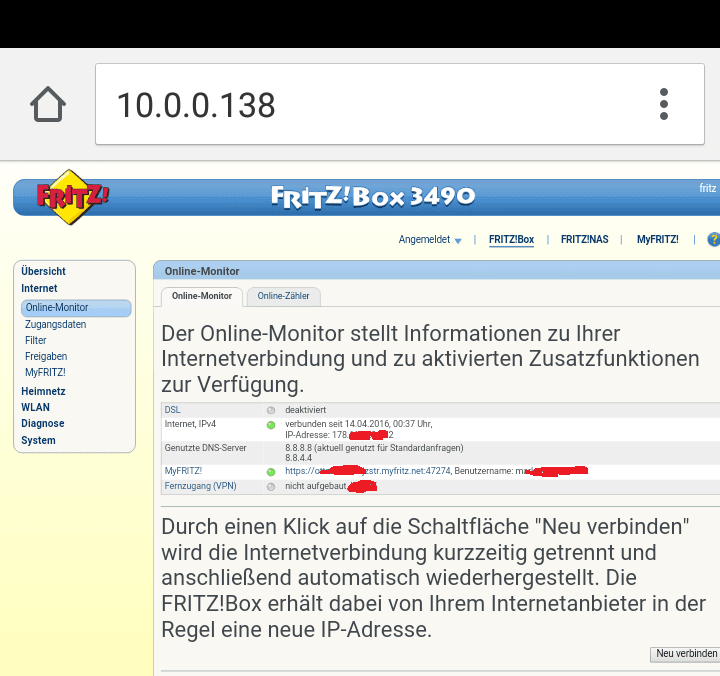This screenshot has width=720, height=676.
Task: Open Freigaben under Internet
Action: tap(46, 356)
